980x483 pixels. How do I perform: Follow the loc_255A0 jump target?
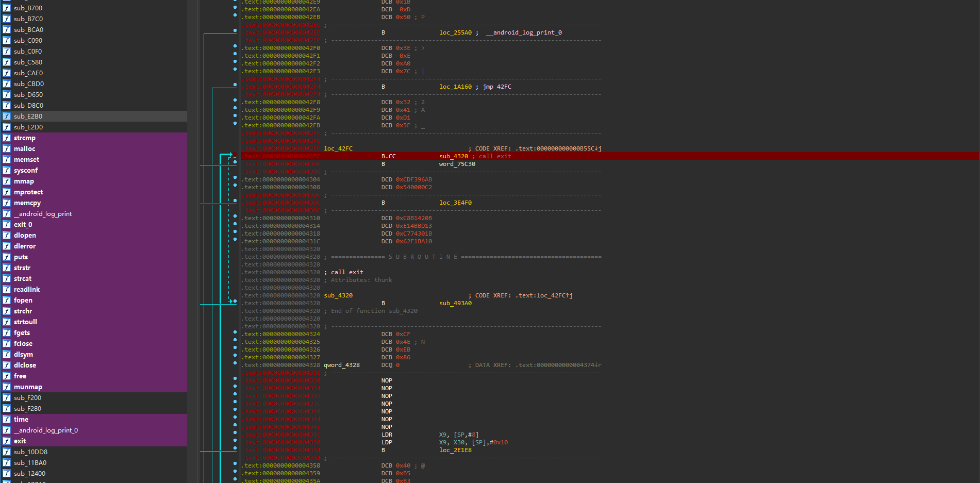[456, 32]
